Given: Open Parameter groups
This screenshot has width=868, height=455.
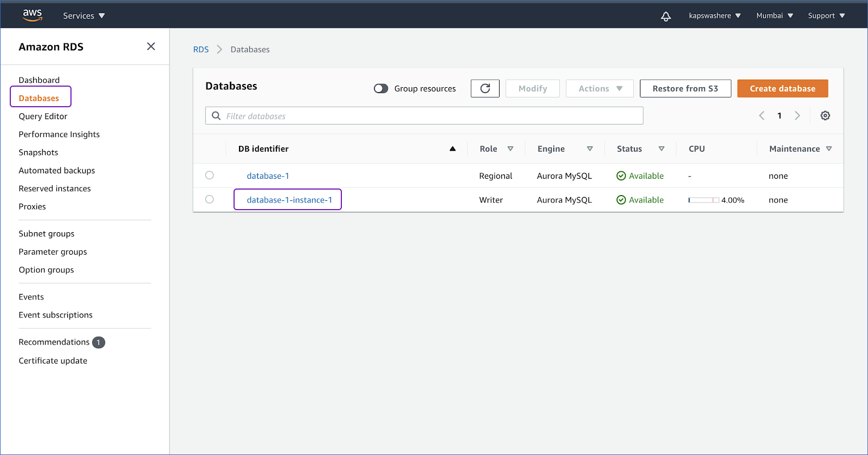Looking at the screenshot, I should click(53, 252).
